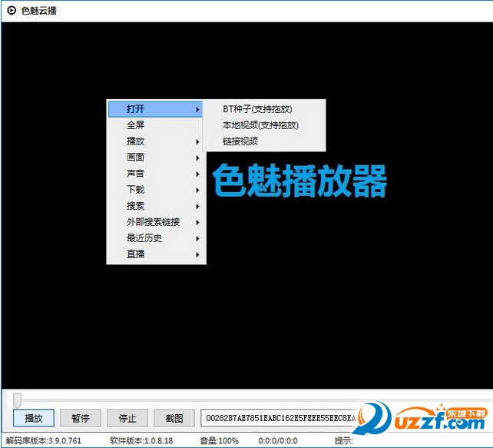The image size is (493, 448).
Task: Open the 下载 menu entry
Action: click(156, 190)
